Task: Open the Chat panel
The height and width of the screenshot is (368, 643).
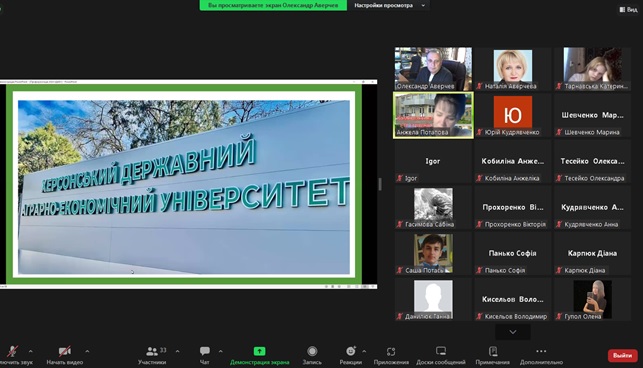Action: coord(205,351)
